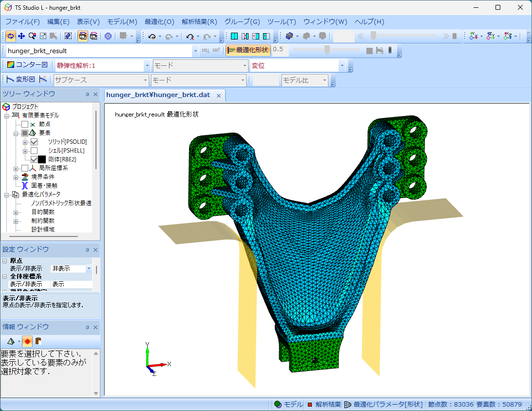Click the contour plot rainbow icon
The width and height of the screenshot is (532, 411).
[x=11, y=64]
